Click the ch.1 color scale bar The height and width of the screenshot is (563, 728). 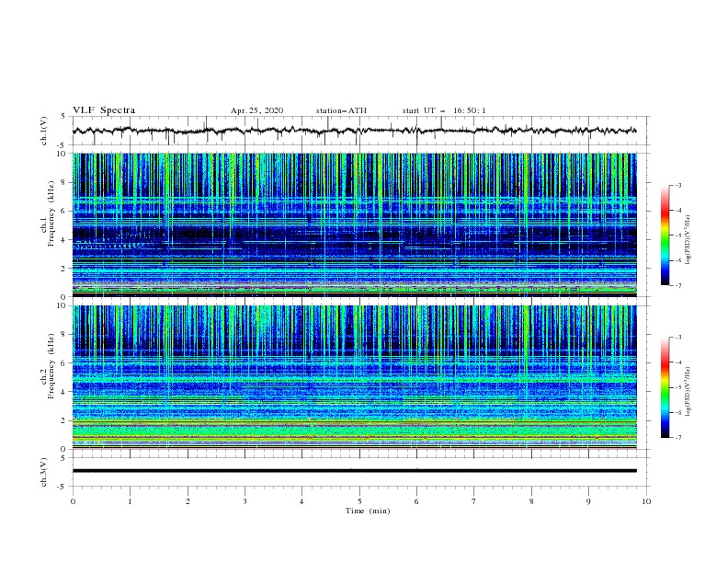coord(665,236)
